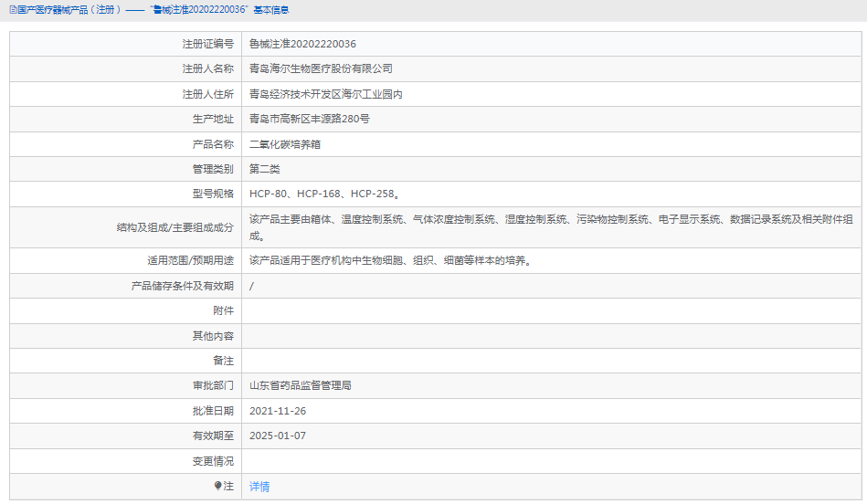867x504 pixels.
Task: Select 第二类 management category value
Action: click(264, 169)
